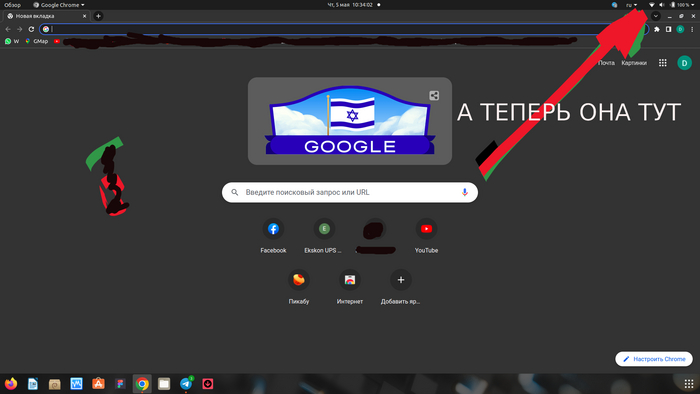Open the Israel flag Google doodle

tap(350, 120)
